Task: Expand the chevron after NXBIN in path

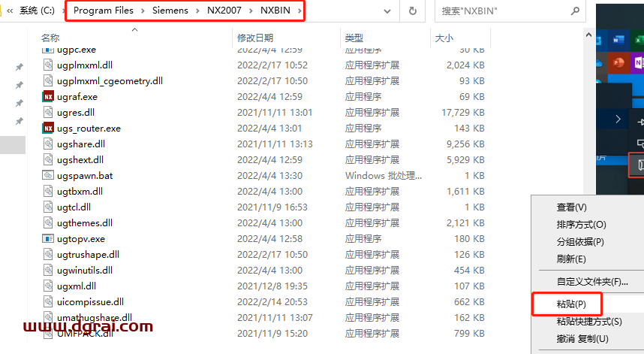Action: (299, 11)
